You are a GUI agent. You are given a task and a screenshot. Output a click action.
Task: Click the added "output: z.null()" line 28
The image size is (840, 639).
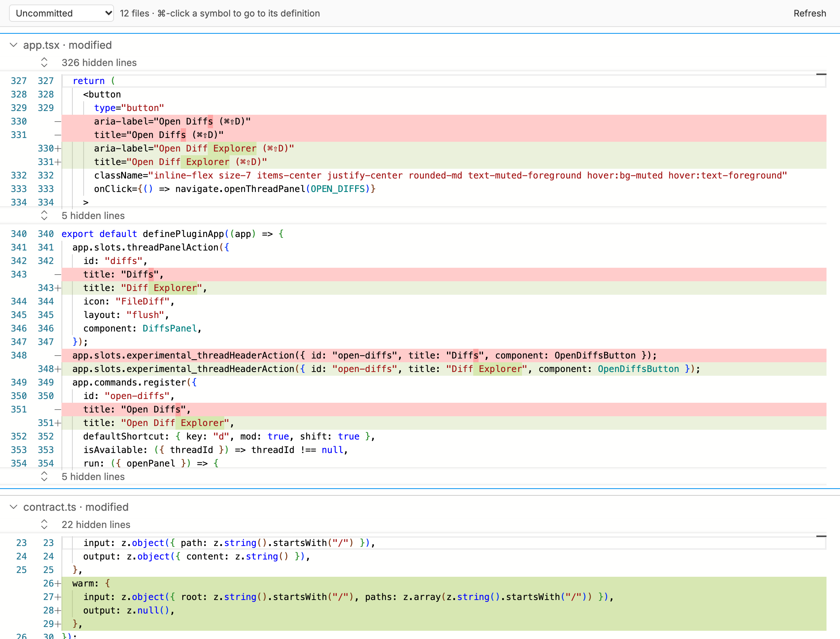(x=444, y=610)
